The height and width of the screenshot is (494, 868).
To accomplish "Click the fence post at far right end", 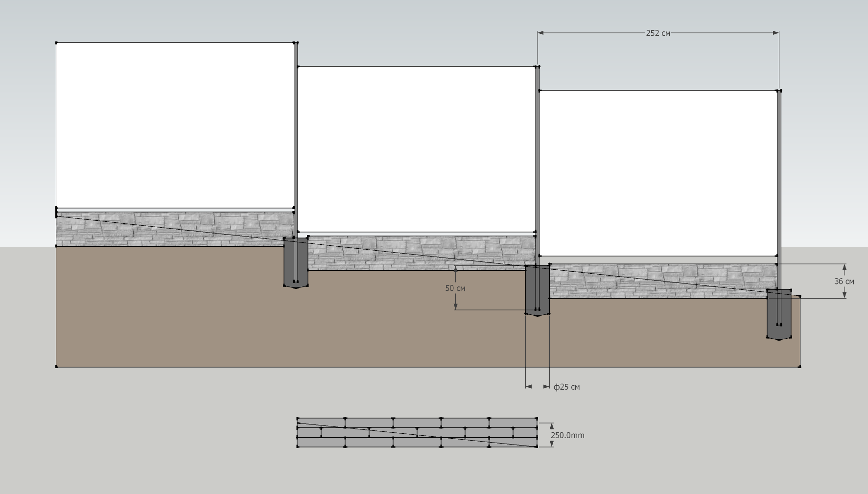I will 779,186.
